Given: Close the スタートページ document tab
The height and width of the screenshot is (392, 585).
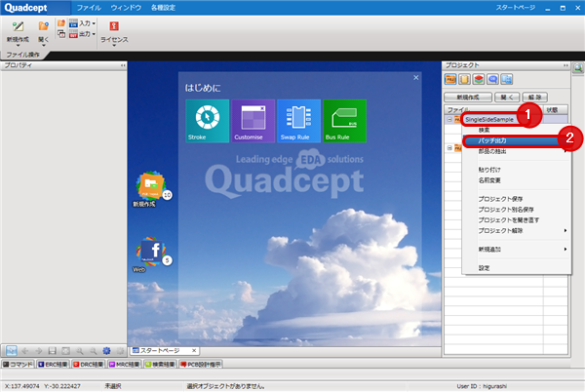Looking at the screenshot, I should [x=194, y=351].
